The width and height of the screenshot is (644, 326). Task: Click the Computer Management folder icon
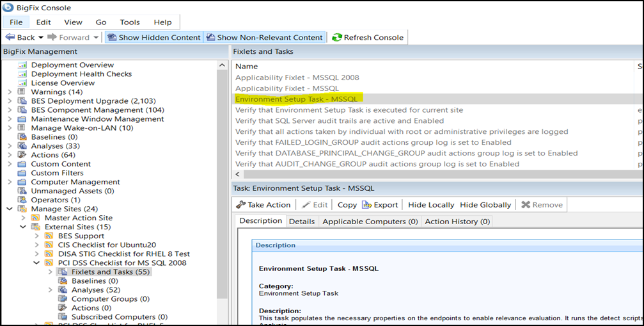coord(22,182)
